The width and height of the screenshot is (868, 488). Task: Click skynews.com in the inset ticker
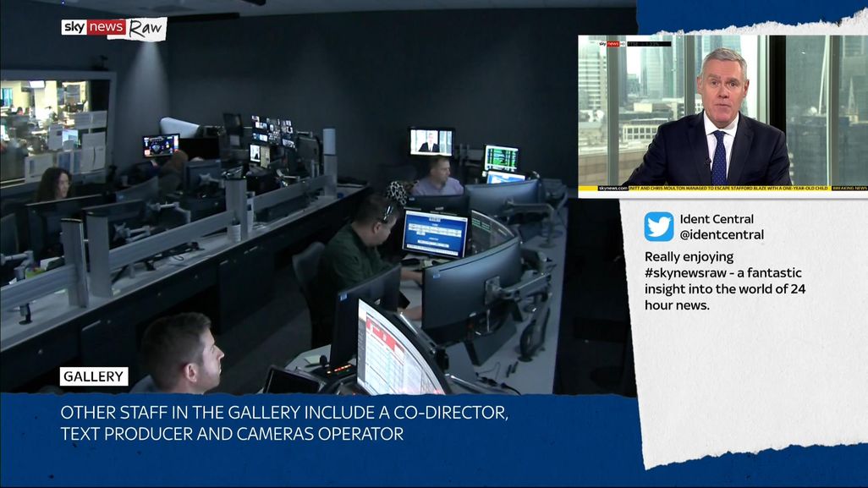(x=613, y=188)
